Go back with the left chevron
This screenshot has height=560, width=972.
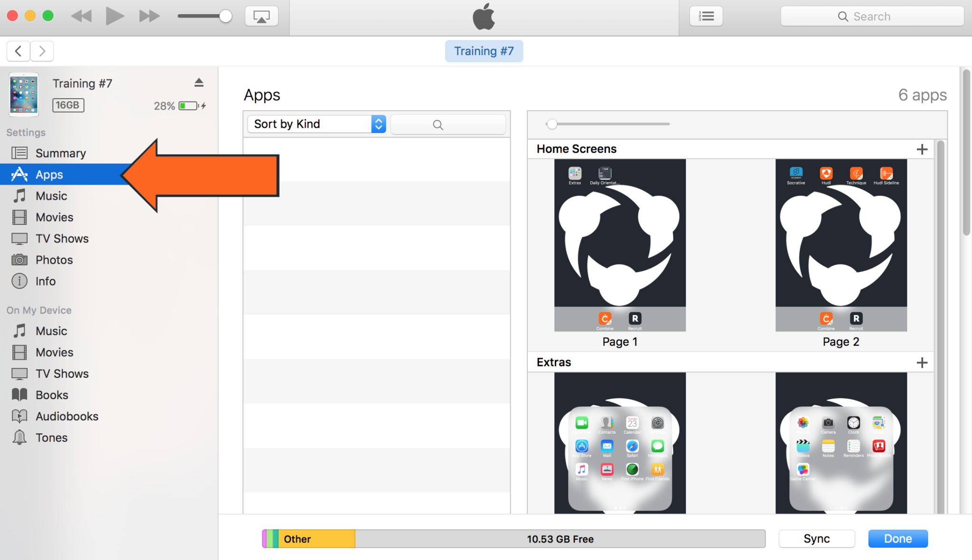coord(19,51)
